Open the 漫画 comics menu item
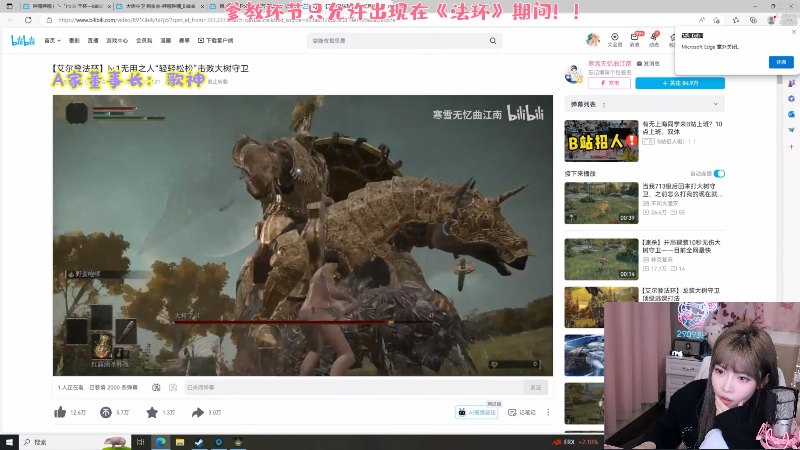 pos(165,40)
